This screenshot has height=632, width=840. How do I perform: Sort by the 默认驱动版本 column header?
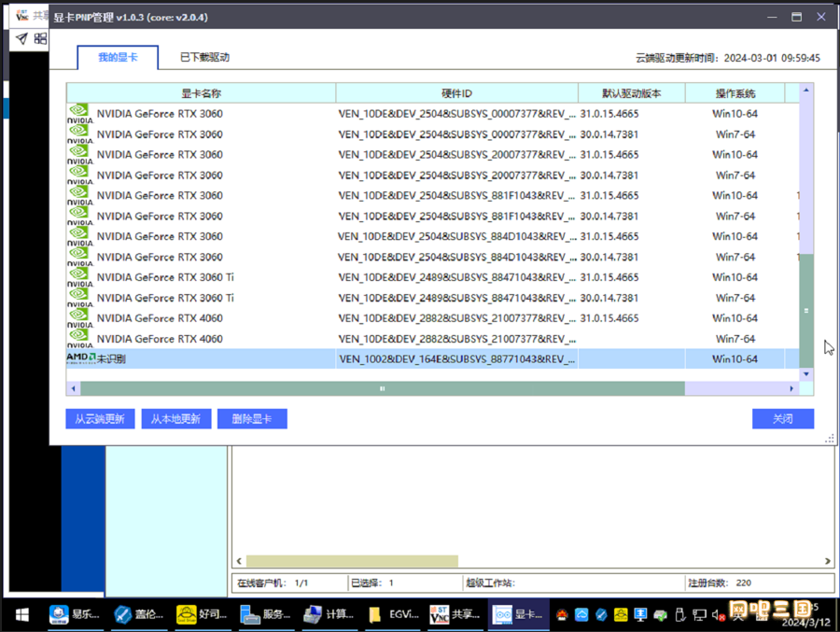(632, 93)
